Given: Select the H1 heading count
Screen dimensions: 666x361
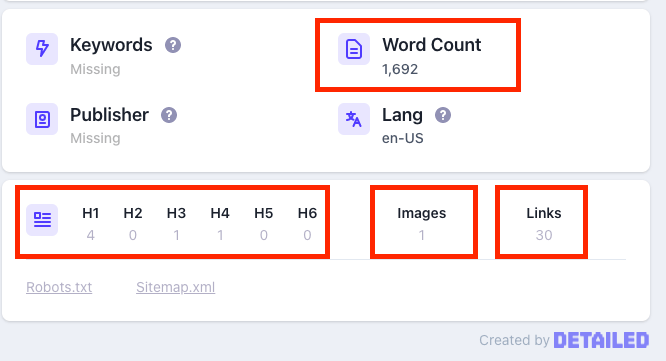Looking at the screenshot, I should 90,223.
